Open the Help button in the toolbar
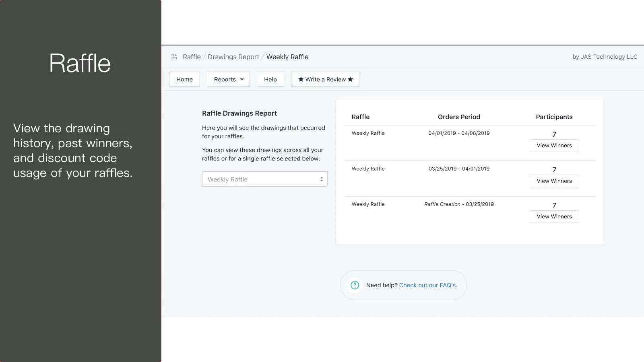This screenshot has width=644, height=362. click(x=270, y=79)
